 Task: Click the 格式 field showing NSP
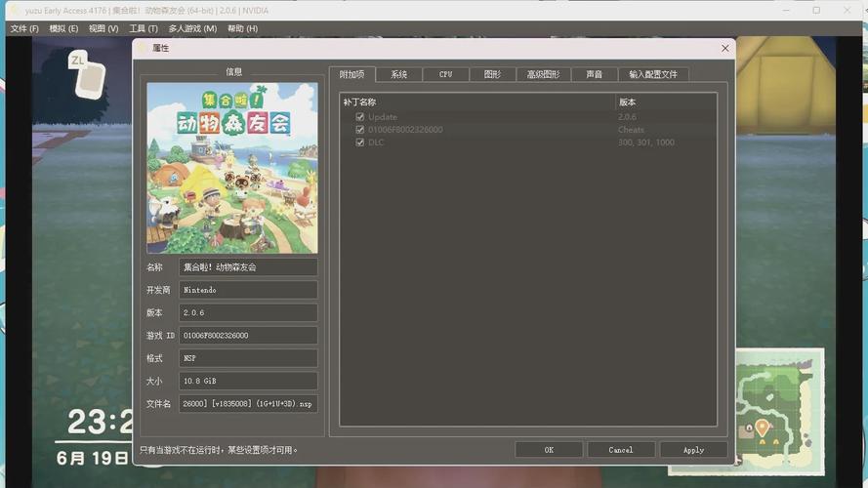tap(248, 358)
